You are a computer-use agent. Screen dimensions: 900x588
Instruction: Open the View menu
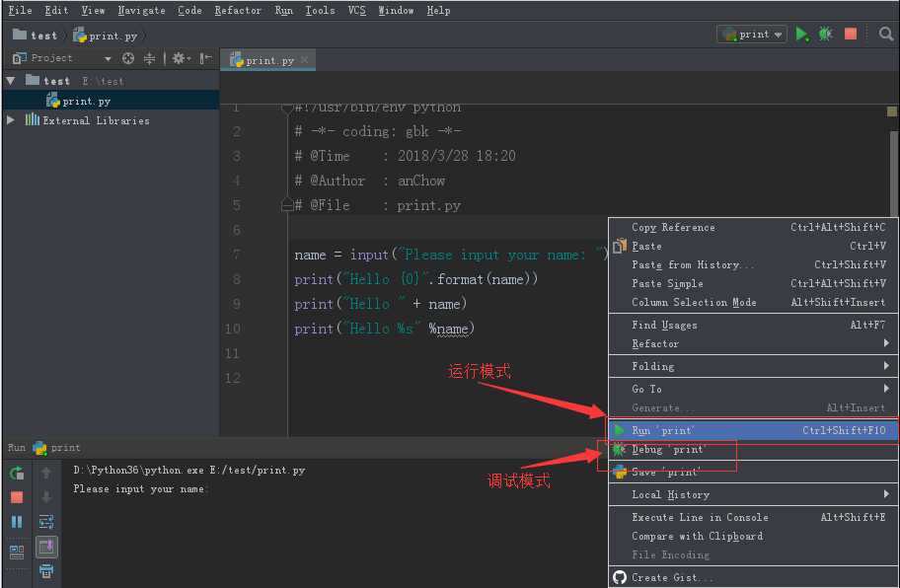pos(93,10)
